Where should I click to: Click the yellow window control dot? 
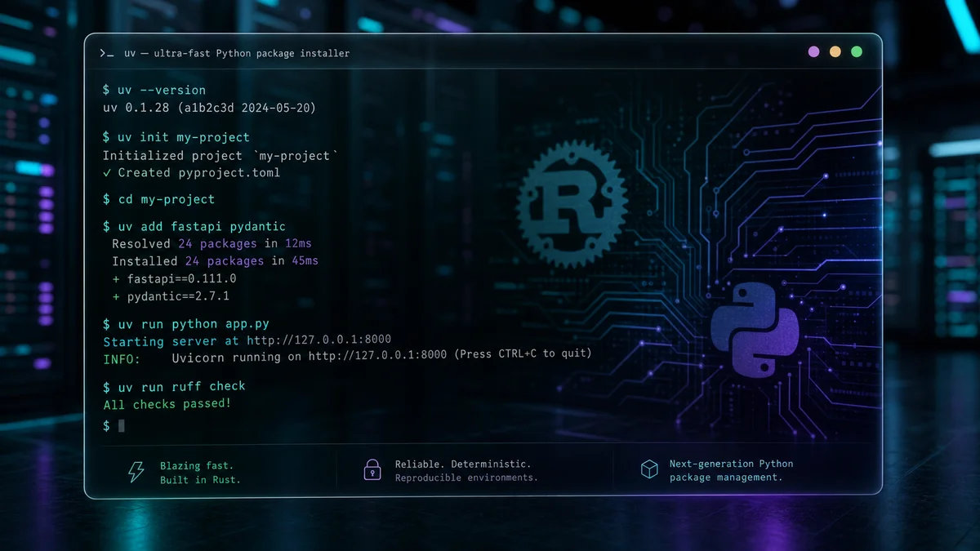point(835,51)
